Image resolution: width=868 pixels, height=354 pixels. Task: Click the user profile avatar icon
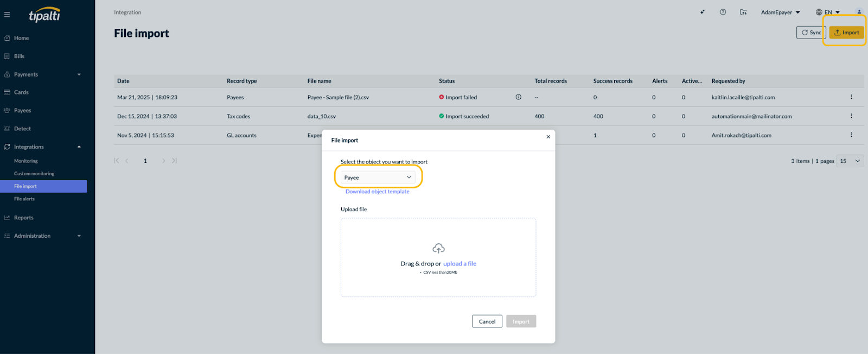coord(859,12)
